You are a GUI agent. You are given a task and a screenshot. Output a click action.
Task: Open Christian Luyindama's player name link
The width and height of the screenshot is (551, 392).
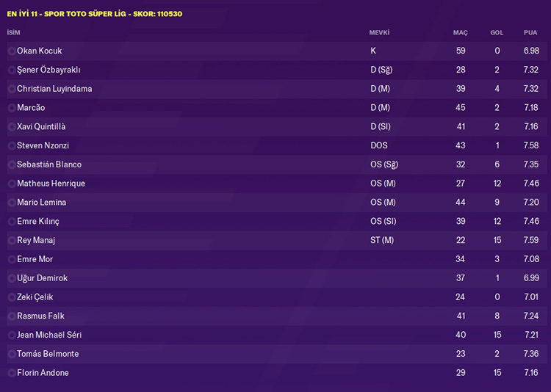[54, 89]
